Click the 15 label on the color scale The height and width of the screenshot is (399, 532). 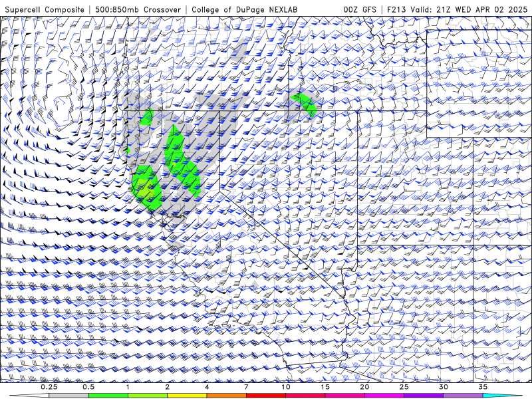(325, 387)
